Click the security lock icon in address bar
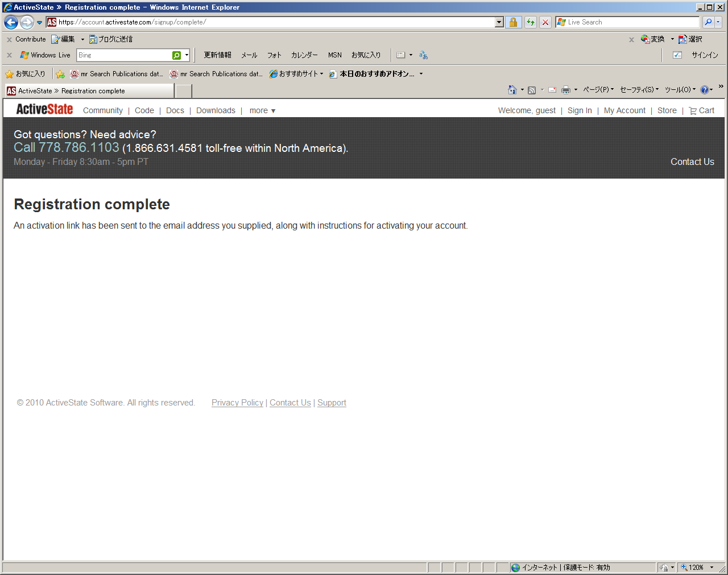The image size is (728, 575). [x=513, y=22]
